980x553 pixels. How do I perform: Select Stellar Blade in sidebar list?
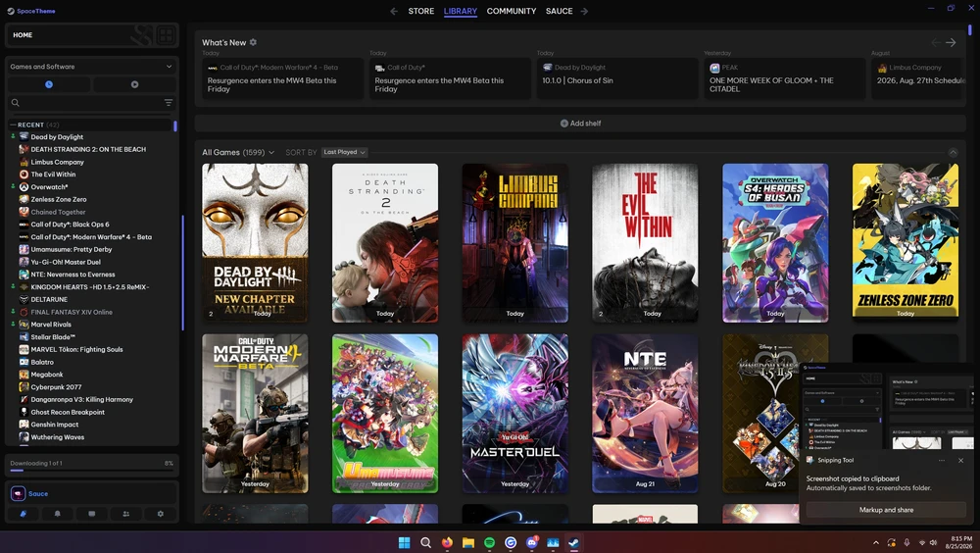coord(53,337)
